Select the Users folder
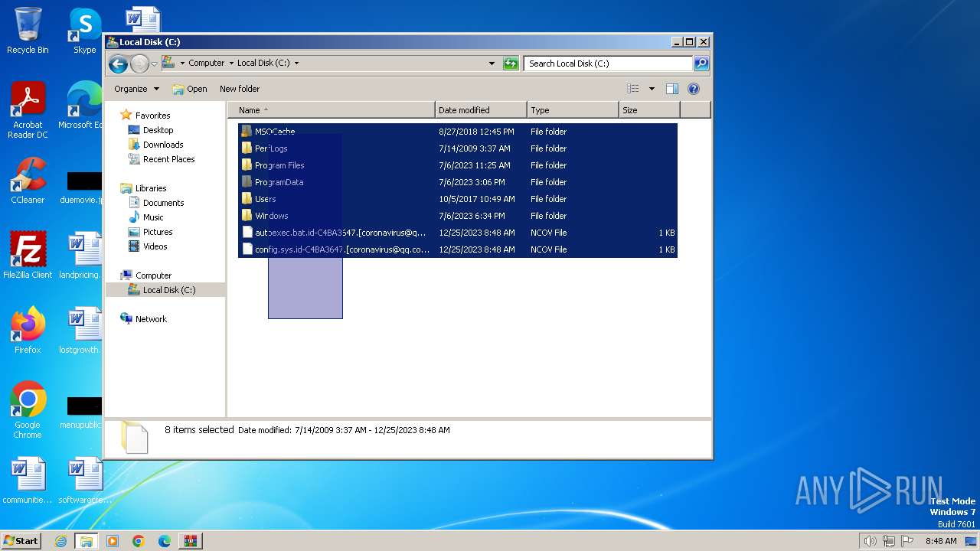The height and width of the screenshot is (551, 980). tap(458, 199)
